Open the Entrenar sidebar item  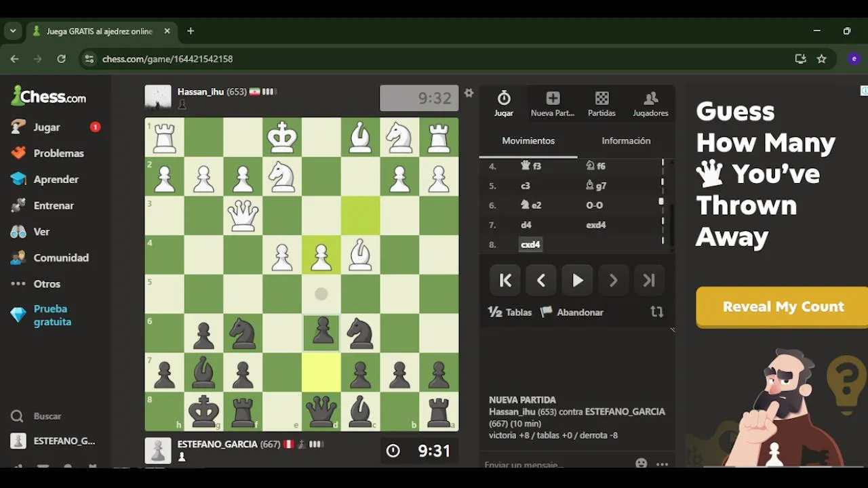click(x=42, y=205)
